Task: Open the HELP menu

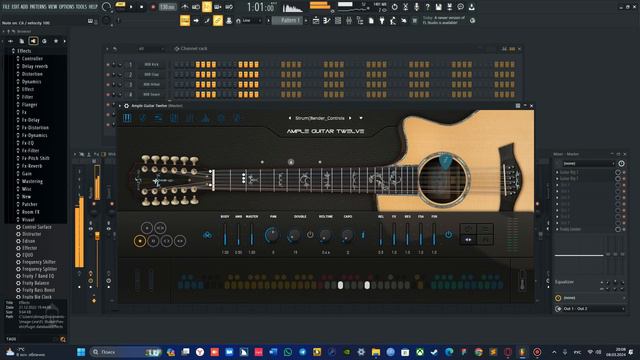Action: (93, 7)
